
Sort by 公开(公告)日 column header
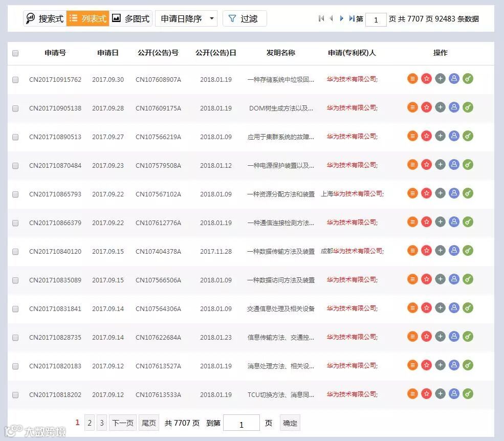coord(216,53)
